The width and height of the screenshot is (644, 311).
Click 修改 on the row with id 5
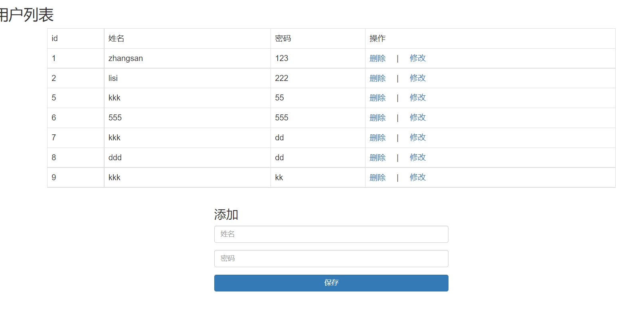click(x=417, y=98)
